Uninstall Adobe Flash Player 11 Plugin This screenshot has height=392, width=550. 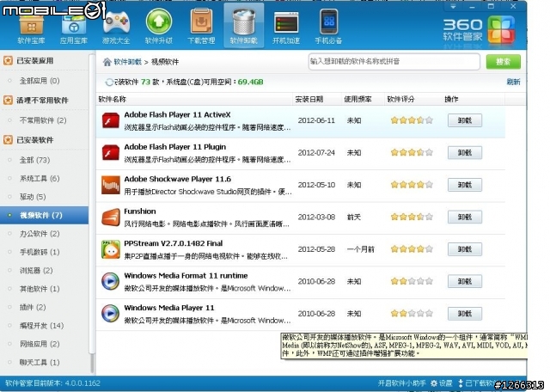465,153
